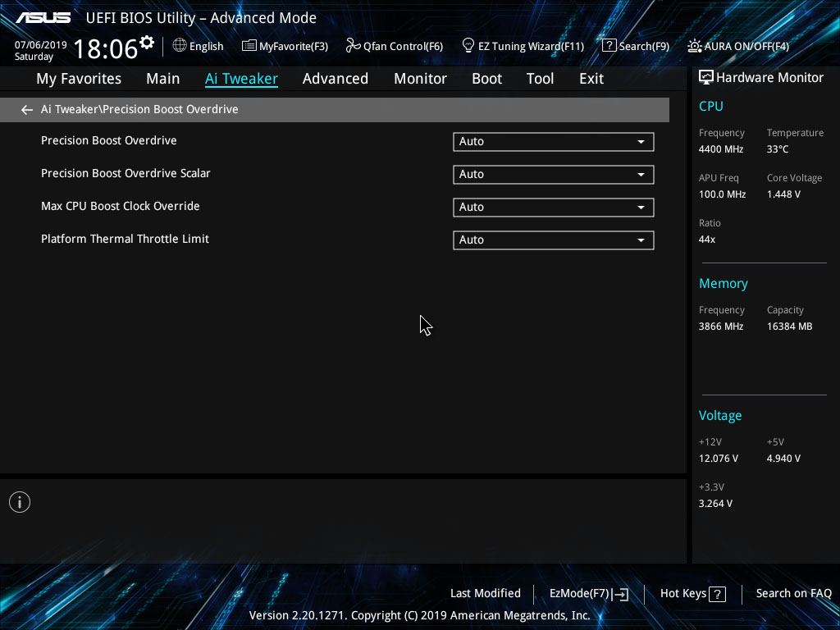Click the Qfan Control fan icon
840x630 pixels.
click(353, 46)
